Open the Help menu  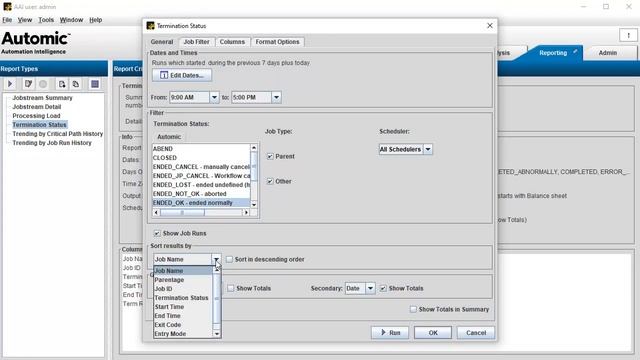96,20
